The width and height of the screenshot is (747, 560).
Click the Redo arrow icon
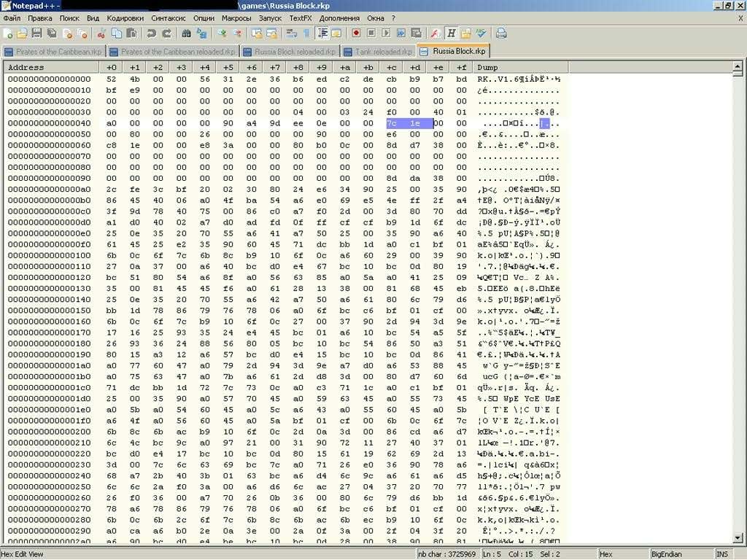pyautogui.click(x=167, y=34)
